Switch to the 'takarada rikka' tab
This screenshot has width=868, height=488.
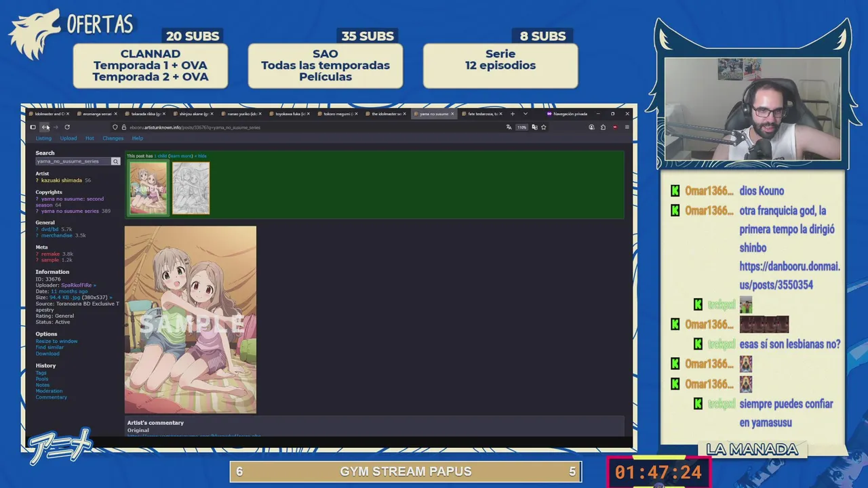click(144, 114)
